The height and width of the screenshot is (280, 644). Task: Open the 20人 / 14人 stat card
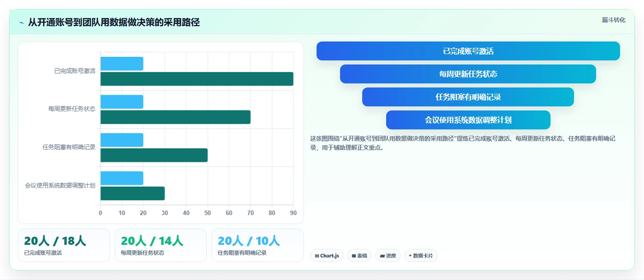pyautogui.click(x=161, y=245)
